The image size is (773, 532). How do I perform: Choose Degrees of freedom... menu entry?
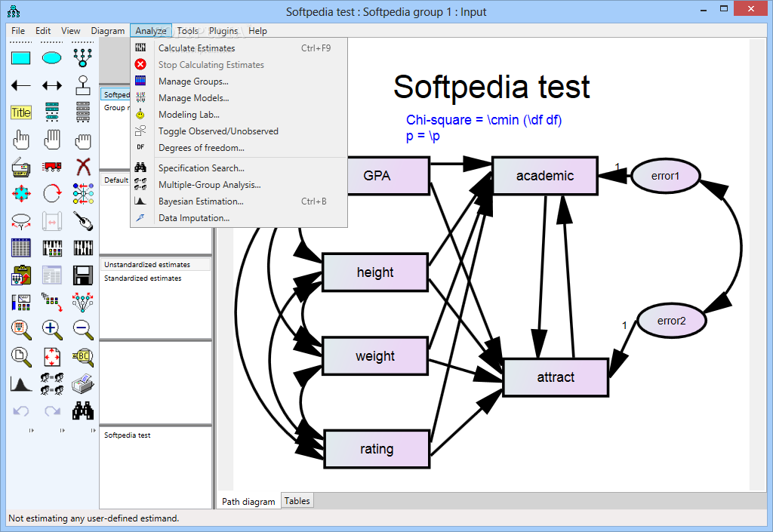[x=239, y=148]
